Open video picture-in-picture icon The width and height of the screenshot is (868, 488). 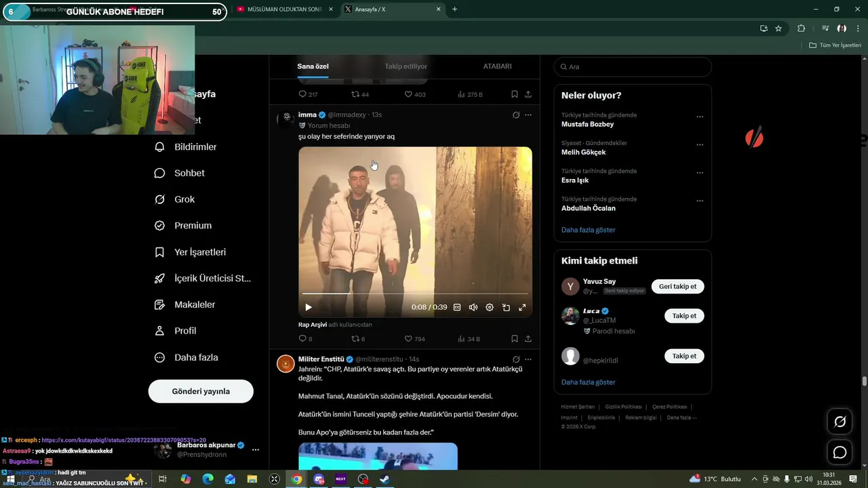(506, 307)
